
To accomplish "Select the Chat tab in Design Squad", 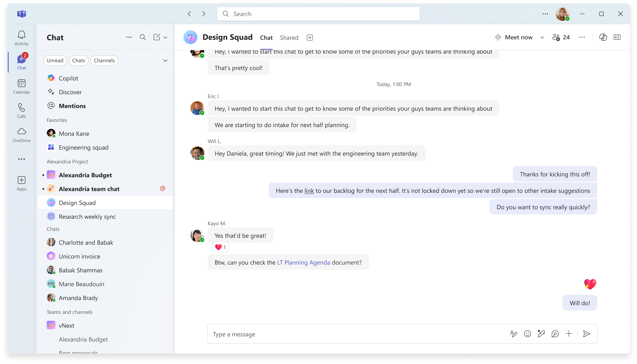I will pyautogui.click(x=266, y=38).
